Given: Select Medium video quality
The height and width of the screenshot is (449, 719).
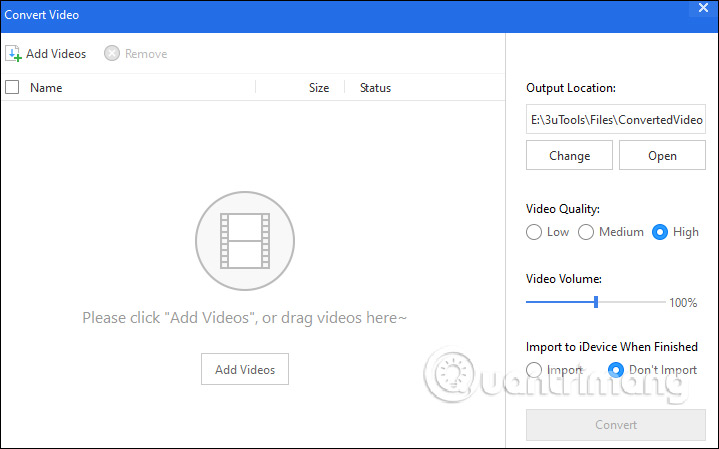Looking at the screenshot, I should pyautogui.click(x=586, y=232).
